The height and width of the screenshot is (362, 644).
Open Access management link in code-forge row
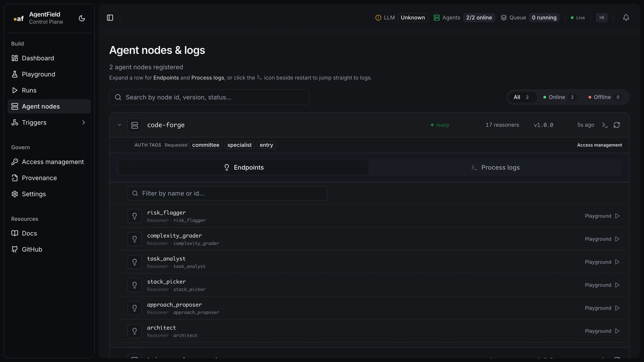click(x=599, y=145)
